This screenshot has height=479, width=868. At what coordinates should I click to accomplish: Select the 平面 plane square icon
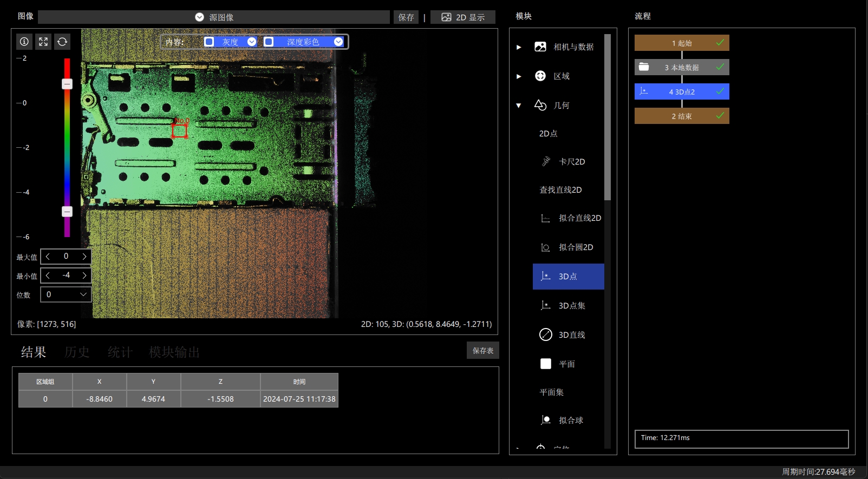point(546,364)
